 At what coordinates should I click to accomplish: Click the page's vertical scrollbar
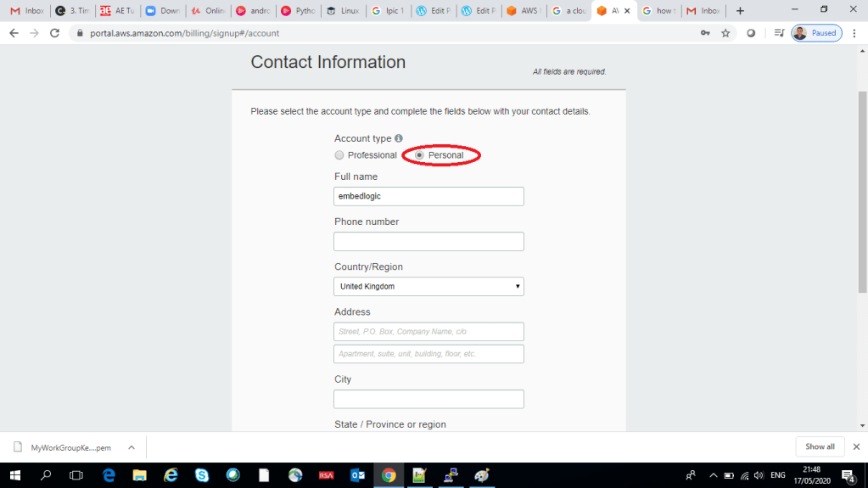coord(862,170)
